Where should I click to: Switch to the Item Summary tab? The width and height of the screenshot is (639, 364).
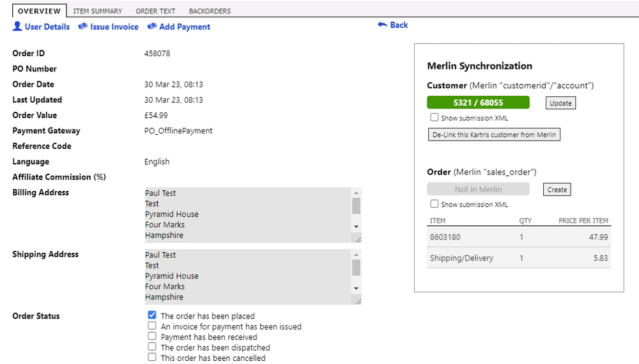click(x=97, y=11)
